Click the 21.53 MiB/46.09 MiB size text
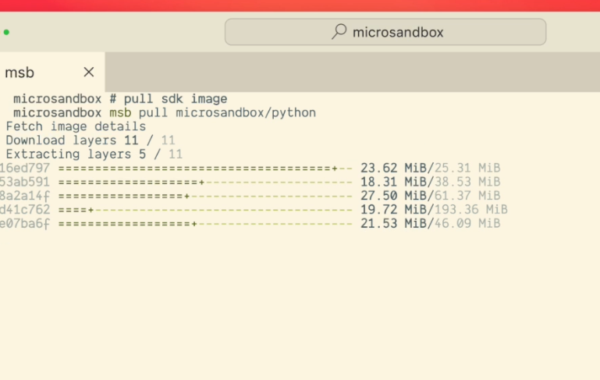600x380 pixels. pyautogui.click(x=430, y=223)
